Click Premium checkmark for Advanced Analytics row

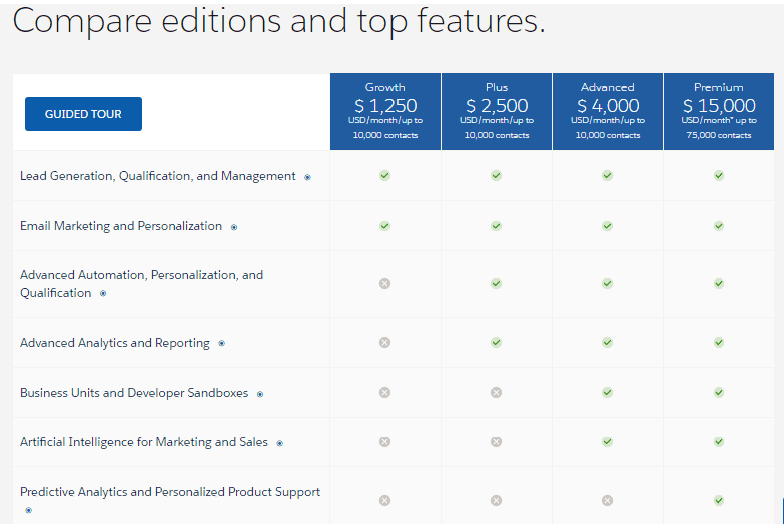pos(719,342)
